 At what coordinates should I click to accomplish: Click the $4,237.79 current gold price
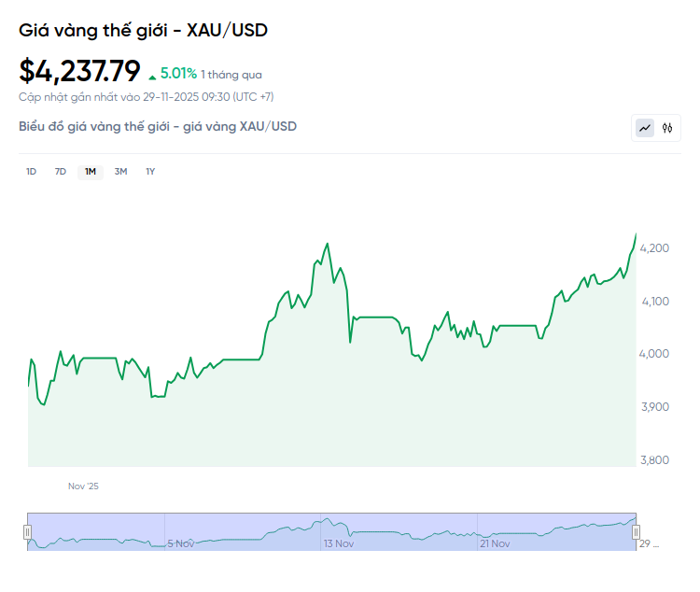tap(80, 71)
